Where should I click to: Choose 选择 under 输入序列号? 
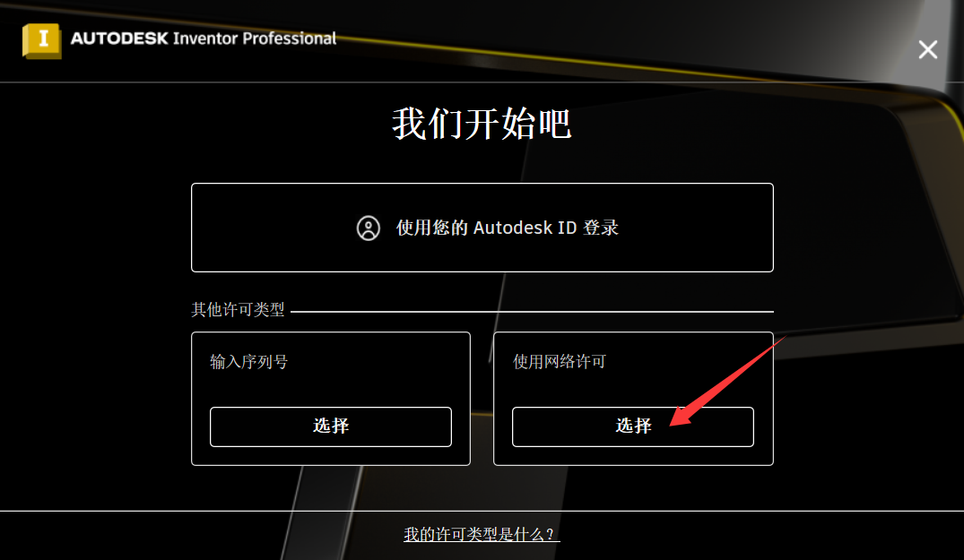click(x=331, y=426)
